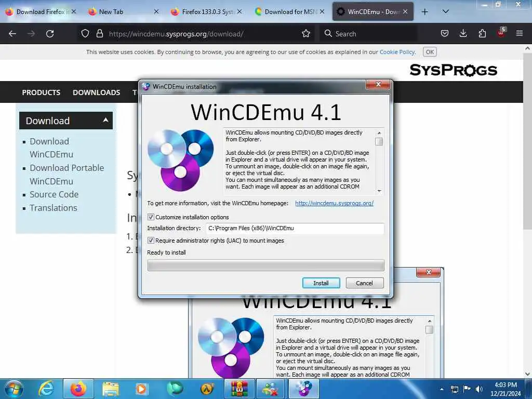Open Download WinCDEmu sidebar link
This screenshot has height=399, width=532.
[x=51, y=148]
